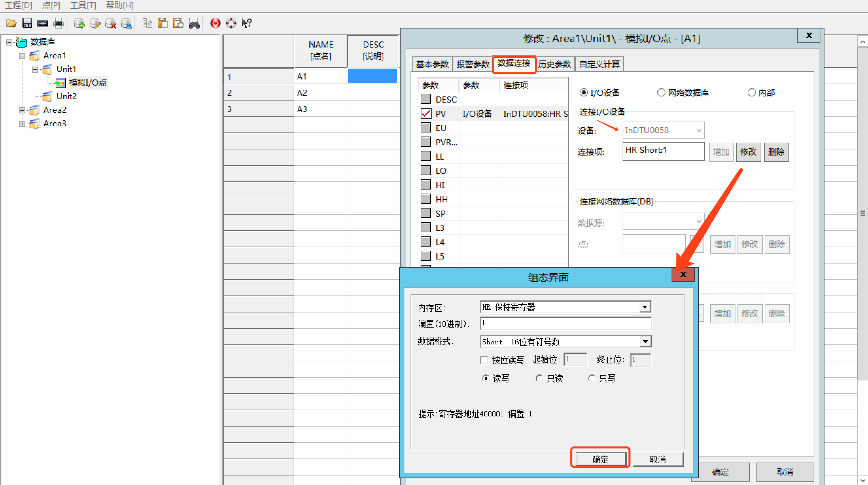Switch to the 报警参数 tab
The width and height of the screenshot is (868, 485).
[472, 64]
